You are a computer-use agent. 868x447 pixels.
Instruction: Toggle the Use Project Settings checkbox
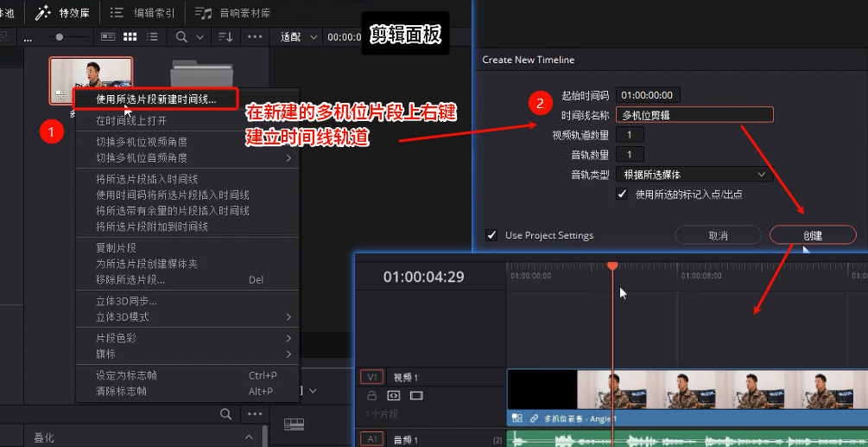[x=491, y=235]
